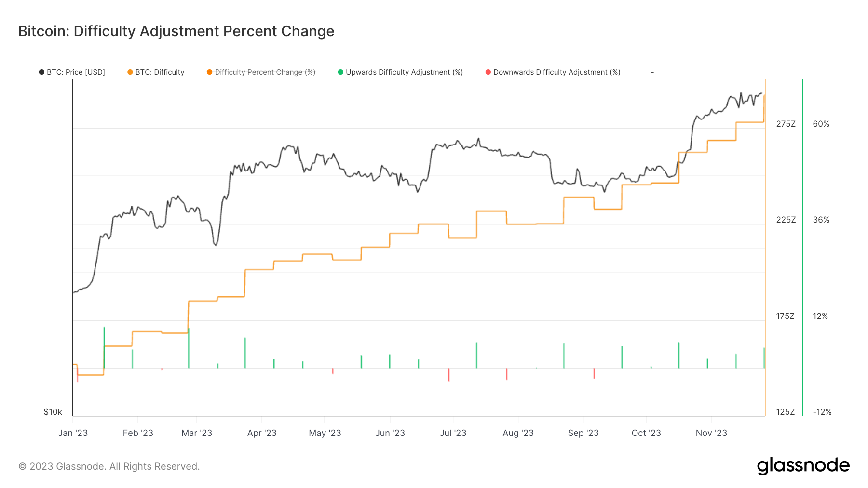Click the 275Z difficulty axis label

pyautogui.click(x=786, y=124)
